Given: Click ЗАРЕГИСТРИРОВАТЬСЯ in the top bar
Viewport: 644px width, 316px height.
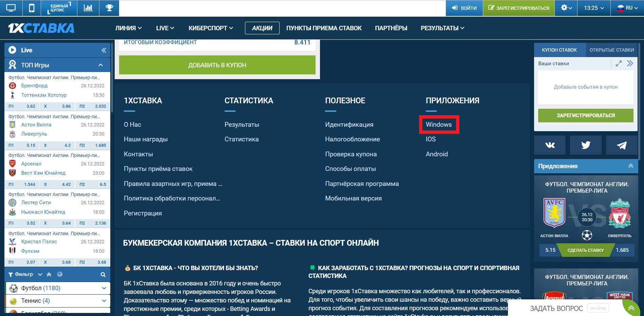Looking at the screenshot, I should pyautogui.click(x=519, y=8).
